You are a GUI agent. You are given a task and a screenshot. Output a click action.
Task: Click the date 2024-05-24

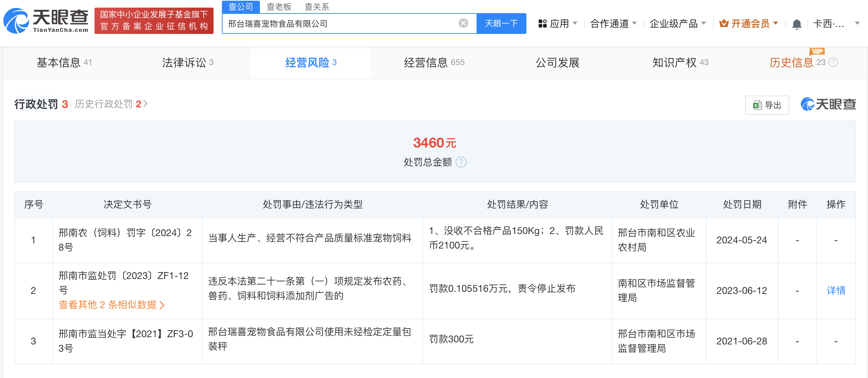[x=742, y=240]
